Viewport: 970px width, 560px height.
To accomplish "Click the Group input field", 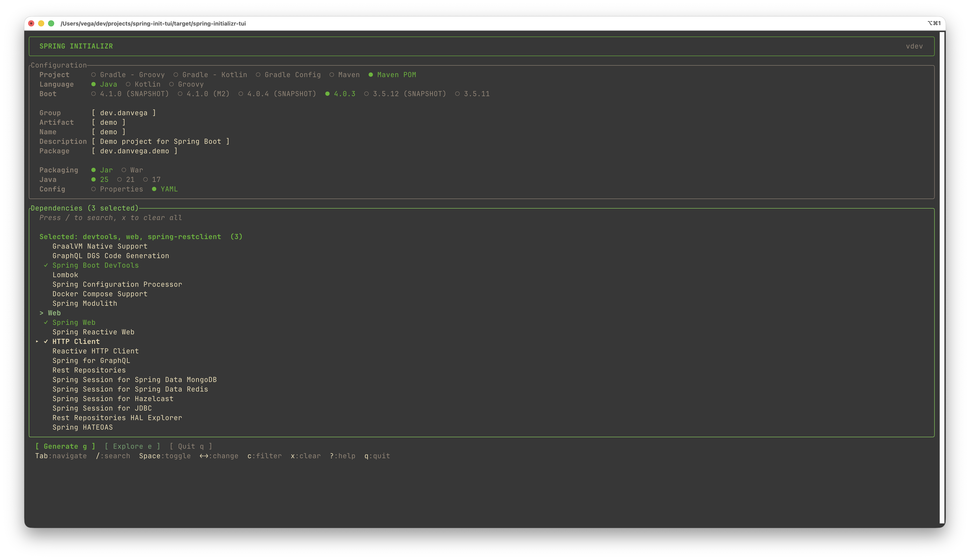I will 123,113.
